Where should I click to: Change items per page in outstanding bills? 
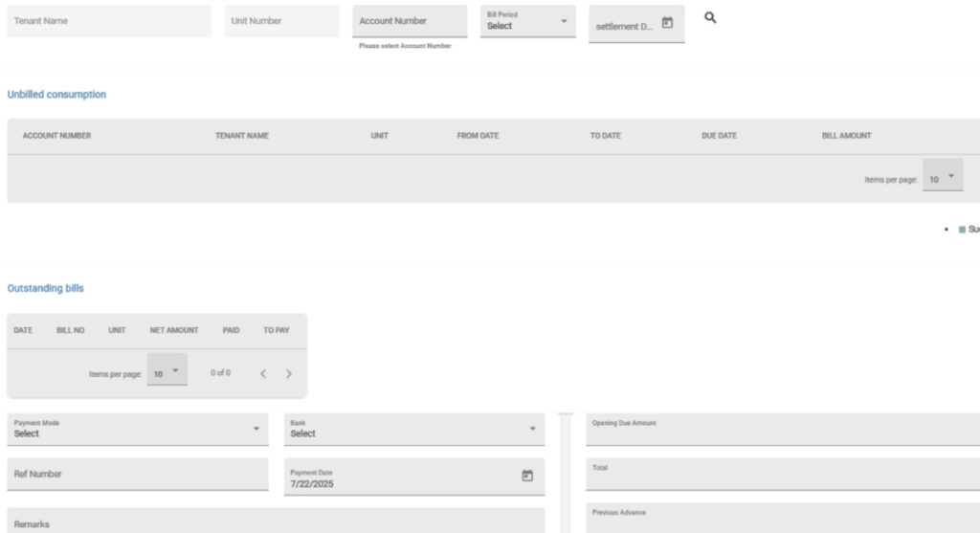pyautogui.click(x=167, y=373)
